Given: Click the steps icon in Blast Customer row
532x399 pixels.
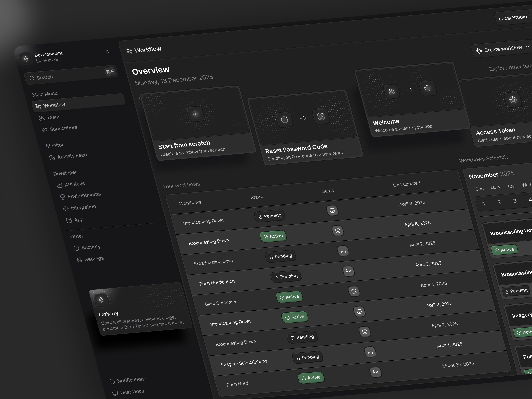Looking at the screenshot, I should click(354, 291).
